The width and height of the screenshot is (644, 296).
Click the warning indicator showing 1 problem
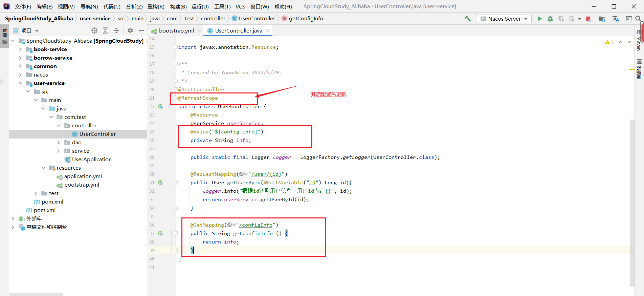(x=609, y=42)
